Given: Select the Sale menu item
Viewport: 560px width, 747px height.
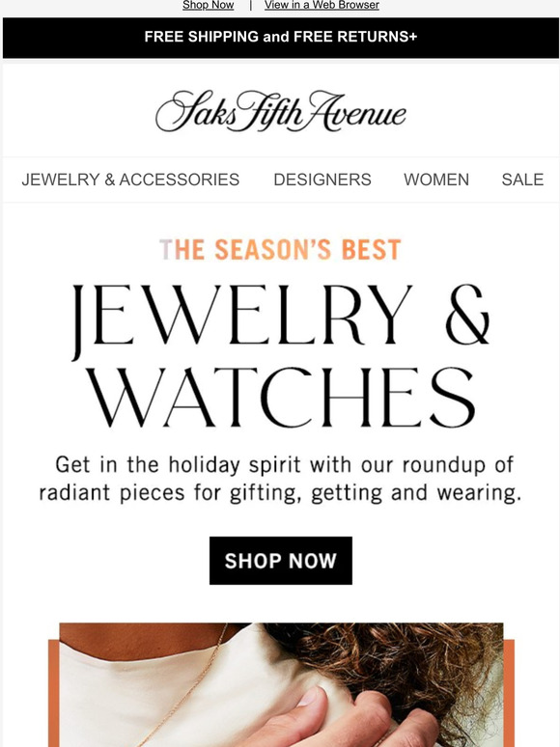Looking at the screenshot, I should pyautogui.click(x=522, y=180).
